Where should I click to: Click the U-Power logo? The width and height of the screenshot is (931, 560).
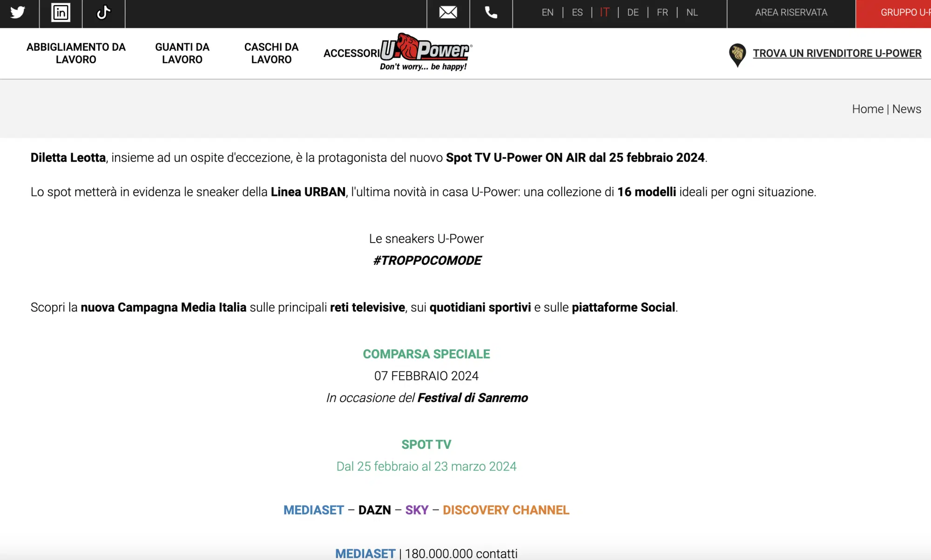pyautogui.click(x=425, y=51)
